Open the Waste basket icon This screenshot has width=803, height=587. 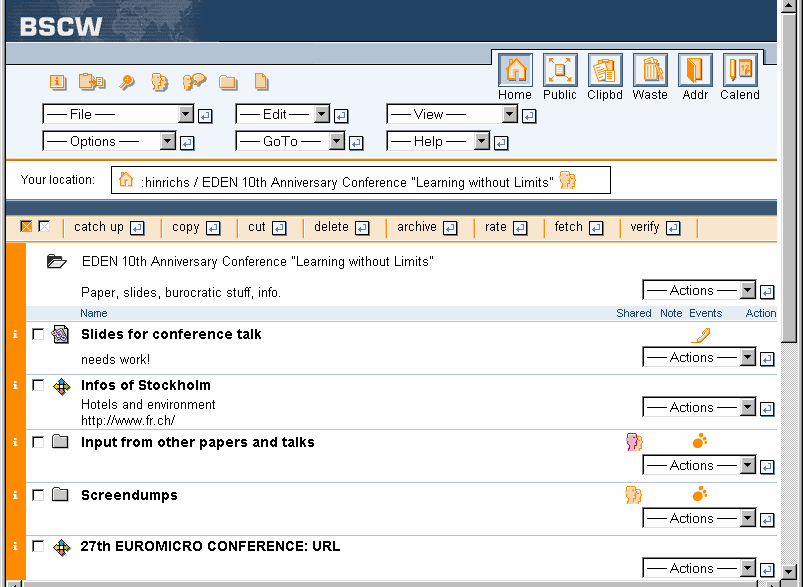pyautogui.click(x=650, y=71)
